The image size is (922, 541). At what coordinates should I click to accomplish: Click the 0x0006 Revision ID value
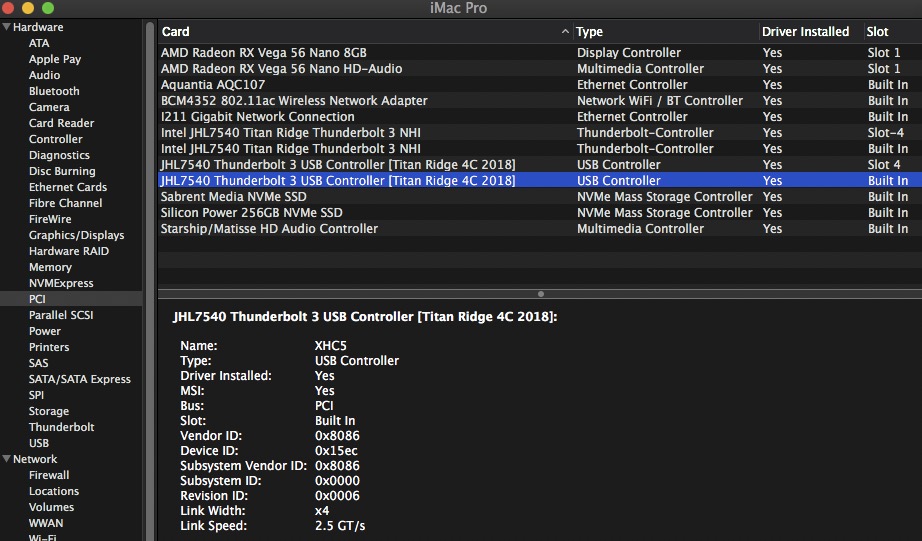(337, 496)
